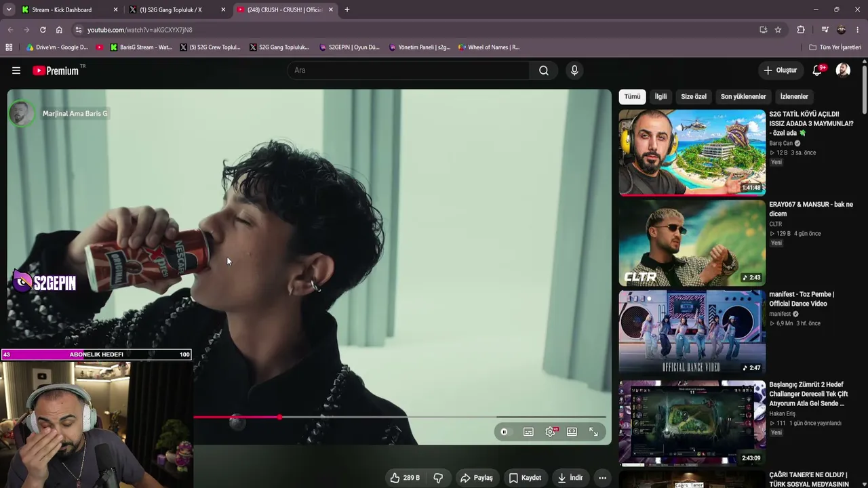Image resolution: width=868 pixels, height=488 pixels.
Task: Open the manifest Toz Pembe dance video thumbnail
Action: click(692, 333)
